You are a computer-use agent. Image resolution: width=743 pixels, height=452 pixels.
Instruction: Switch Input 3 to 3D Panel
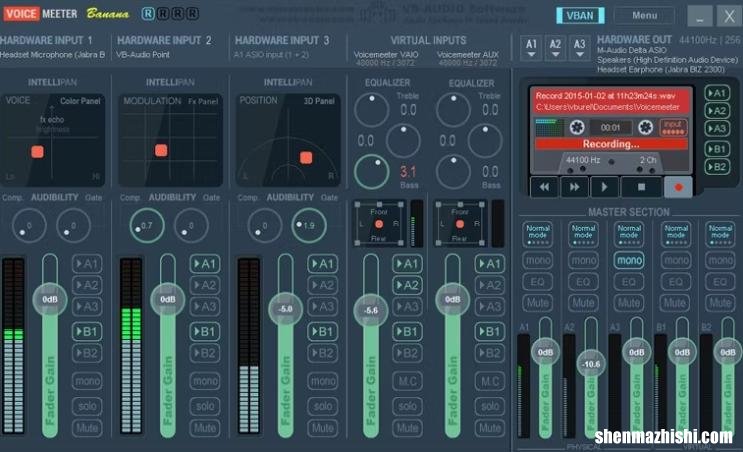319,101
